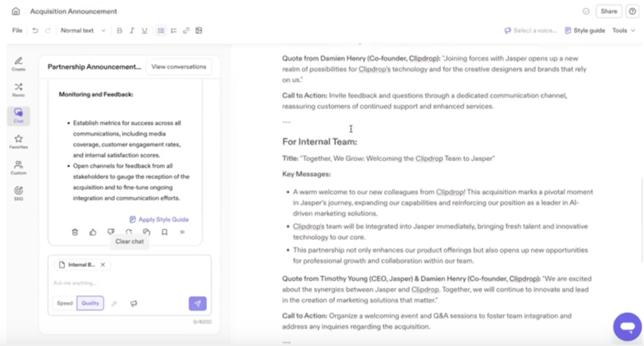This screenshot has height=346, width=644.
Task: Bookmark the chat response
Action: [x=164, y=232]
